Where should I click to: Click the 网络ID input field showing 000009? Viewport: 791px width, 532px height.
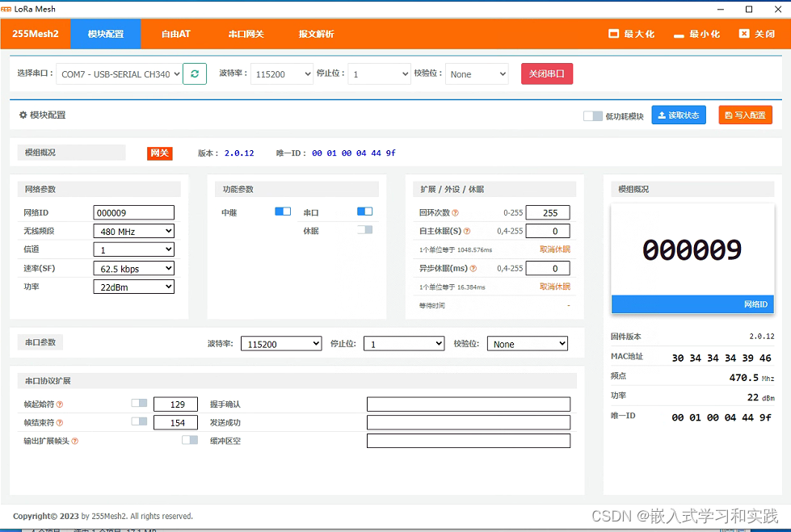[x=133, y=212]
